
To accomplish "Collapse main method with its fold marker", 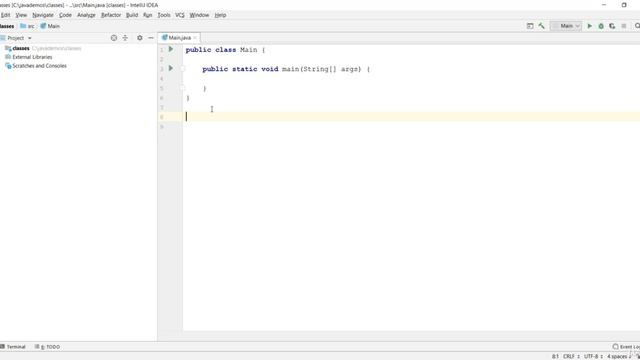I will (x=182, y=69).
